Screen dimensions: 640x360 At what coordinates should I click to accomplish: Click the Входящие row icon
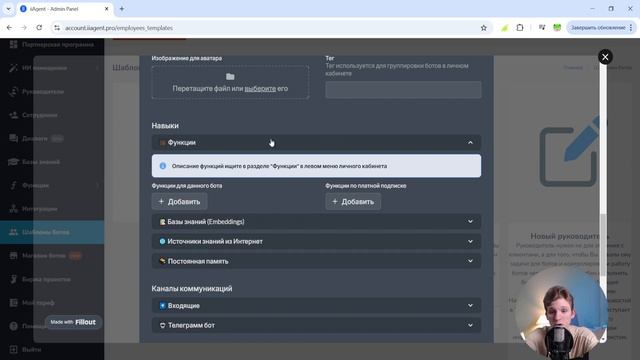click(x=162, y=305)
